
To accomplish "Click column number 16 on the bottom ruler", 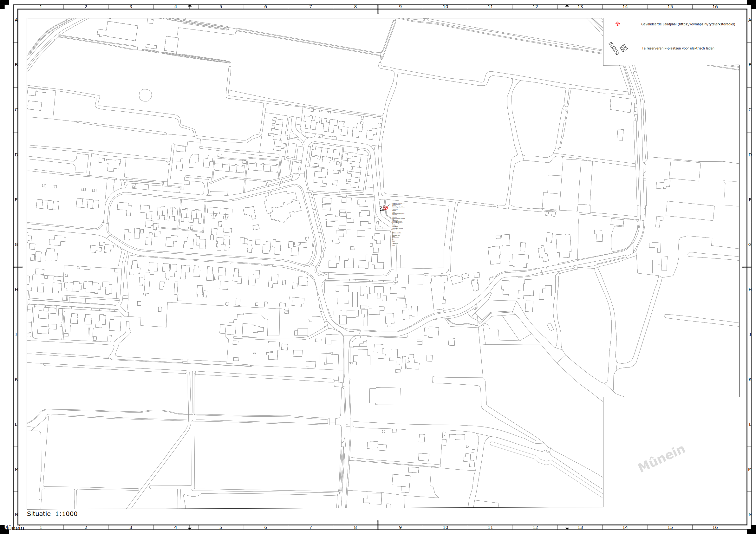I will point(715,527).
